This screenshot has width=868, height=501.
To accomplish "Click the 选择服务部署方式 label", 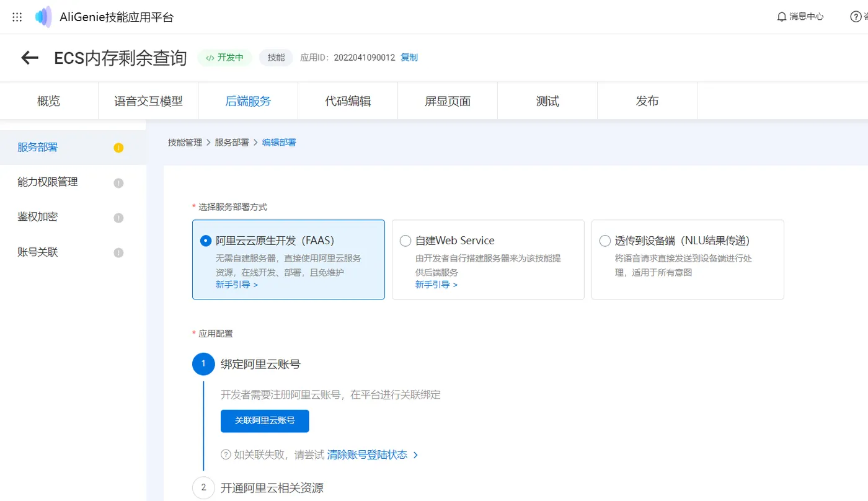I will (232, 207).
